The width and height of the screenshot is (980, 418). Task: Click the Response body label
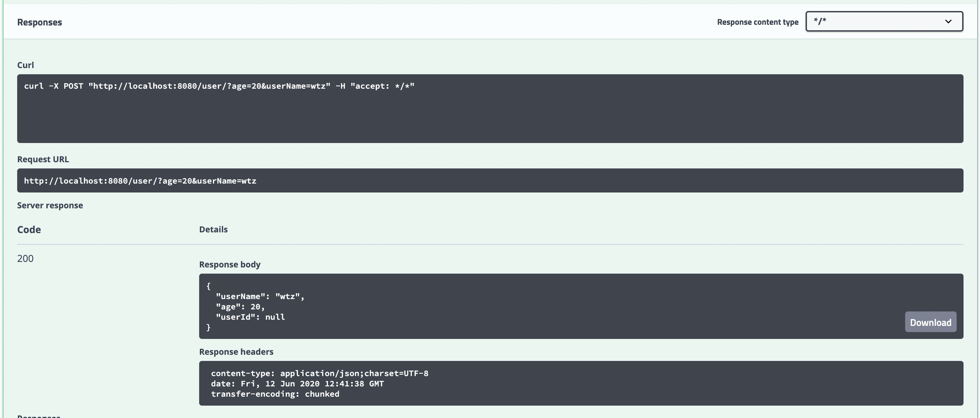230,264
